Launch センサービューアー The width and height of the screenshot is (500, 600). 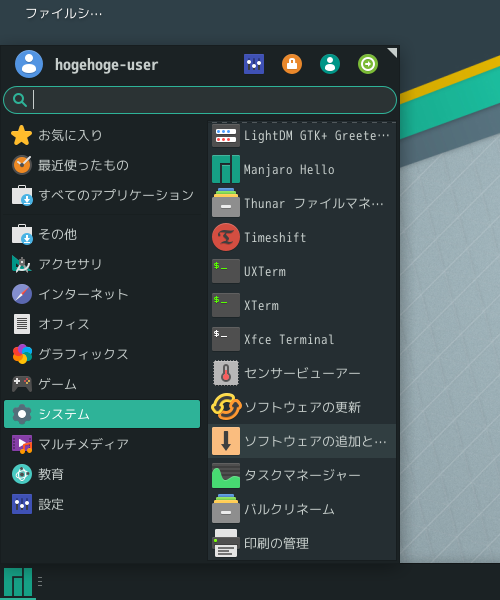point(302,373)
